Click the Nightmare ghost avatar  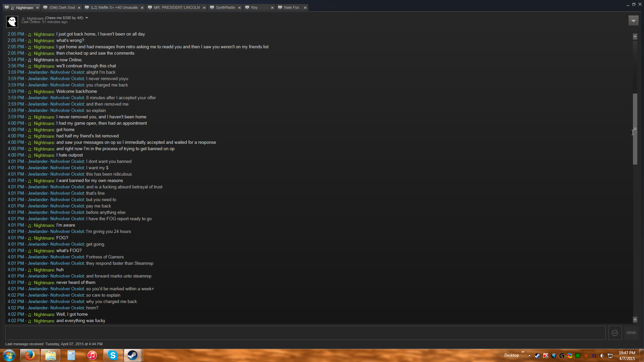pos(12,21)
